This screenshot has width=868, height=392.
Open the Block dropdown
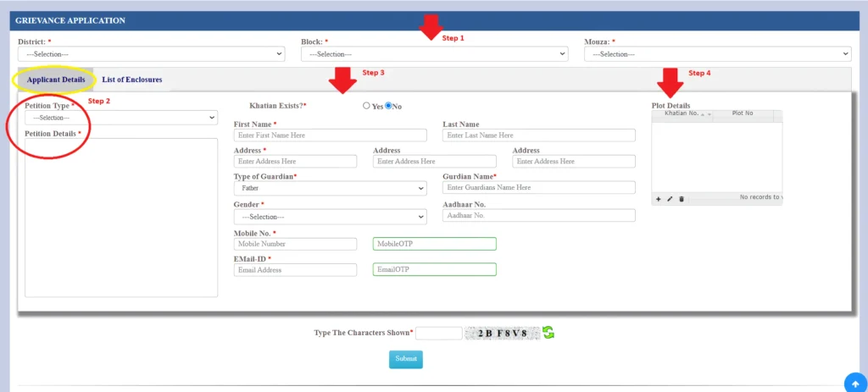click(x=435, y=54)
